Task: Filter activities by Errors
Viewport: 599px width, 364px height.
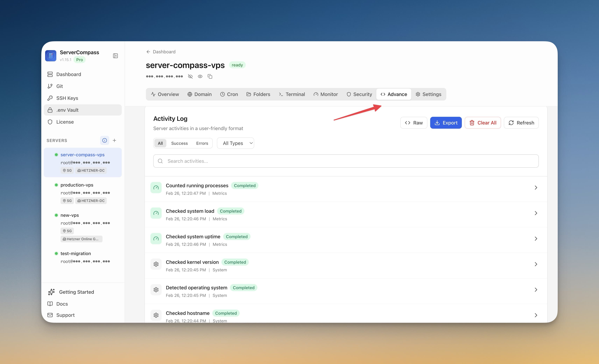Action: pos(202,143)
